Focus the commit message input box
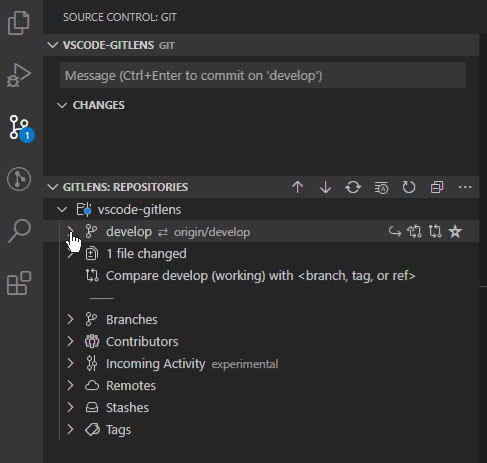The width and height of the screenshot is (487, 463). point(263,75)
